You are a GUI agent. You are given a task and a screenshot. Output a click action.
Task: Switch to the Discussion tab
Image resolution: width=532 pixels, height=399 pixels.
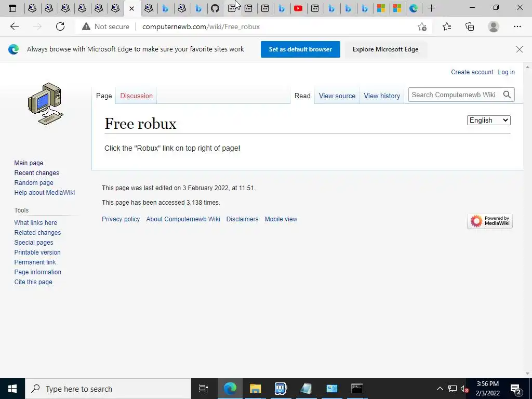coord(137,96)
